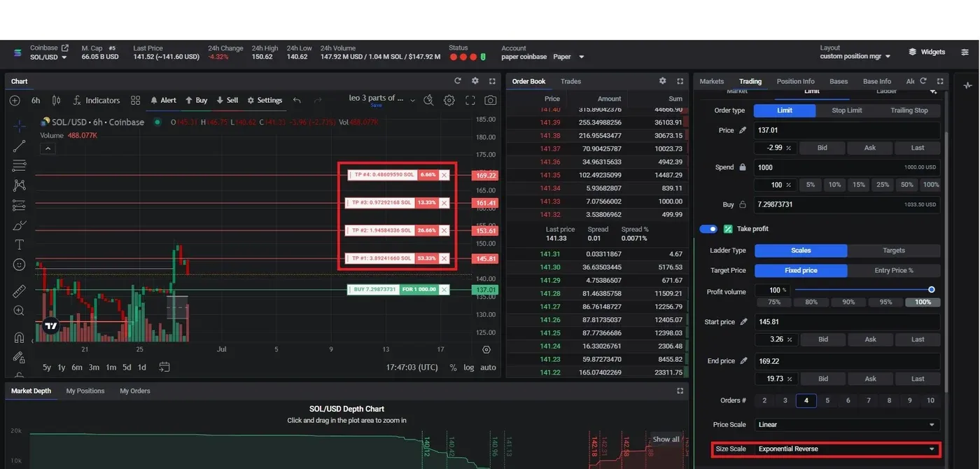Click Show all in depth chart
This screenshot has height=469, width=980.
(x=666, y=439)
